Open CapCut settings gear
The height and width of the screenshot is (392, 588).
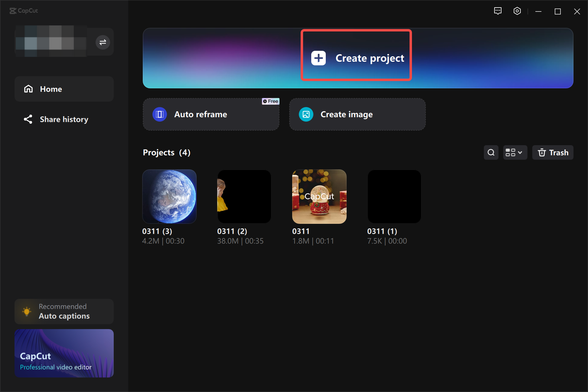tap(517, 11)
